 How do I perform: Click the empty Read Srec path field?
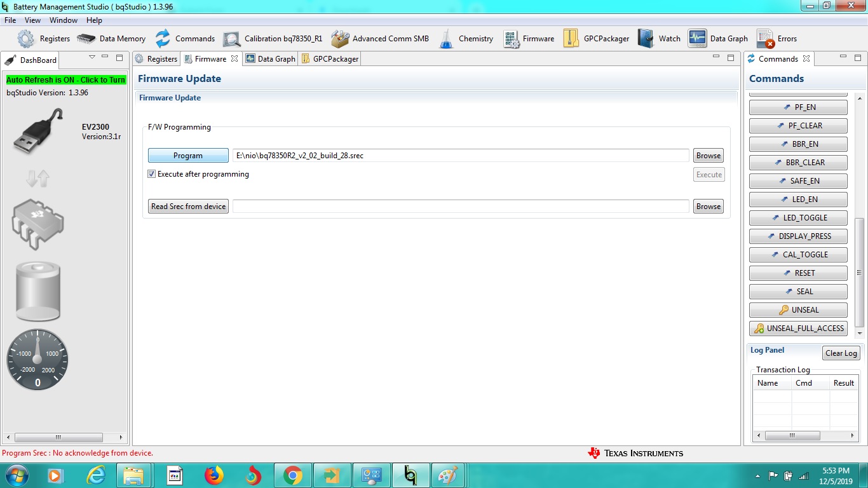click(461, 207)
